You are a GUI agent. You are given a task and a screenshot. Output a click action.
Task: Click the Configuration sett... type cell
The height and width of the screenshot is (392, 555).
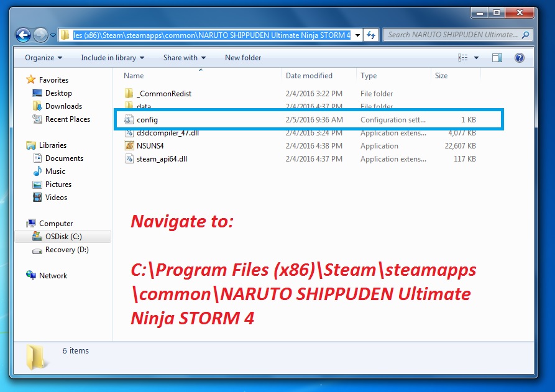pos(393,119)
